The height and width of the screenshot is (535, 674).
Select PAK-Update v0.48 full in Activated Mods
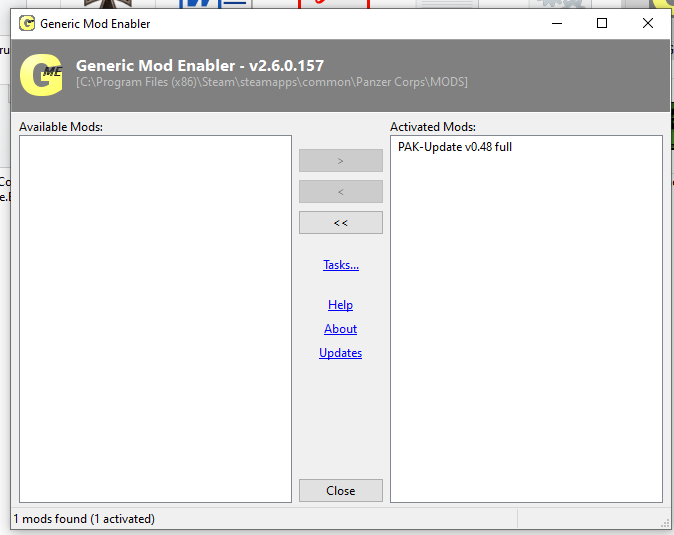click(455, 147)
